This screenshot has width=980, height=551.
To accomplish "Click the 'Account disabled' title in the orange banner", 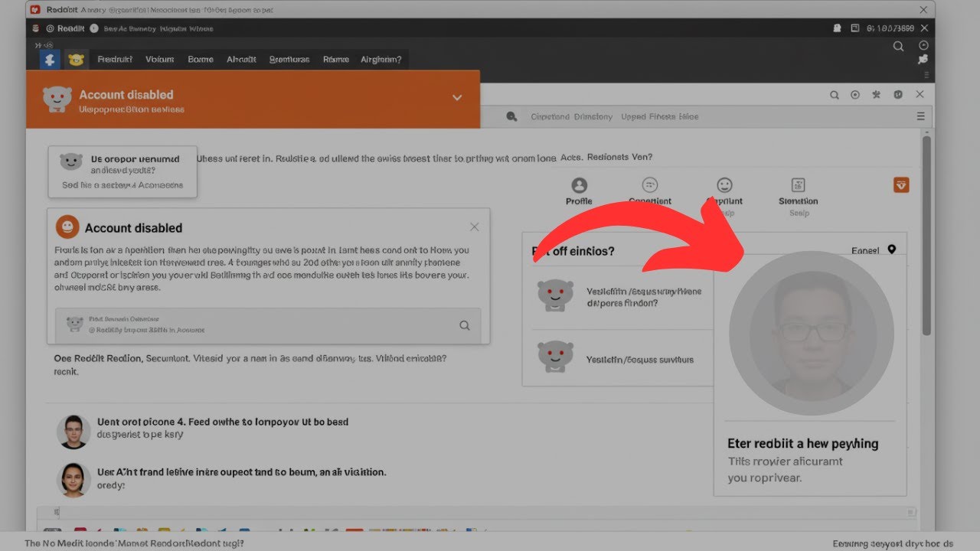I will coord(126,95).
